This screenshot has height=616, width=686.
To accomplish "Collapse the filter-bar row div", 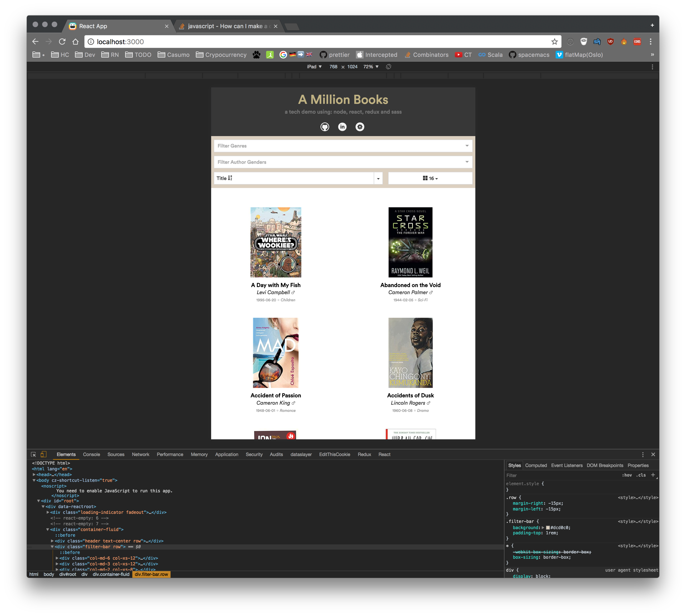I will pyautogui.click(x=53, y=547).
